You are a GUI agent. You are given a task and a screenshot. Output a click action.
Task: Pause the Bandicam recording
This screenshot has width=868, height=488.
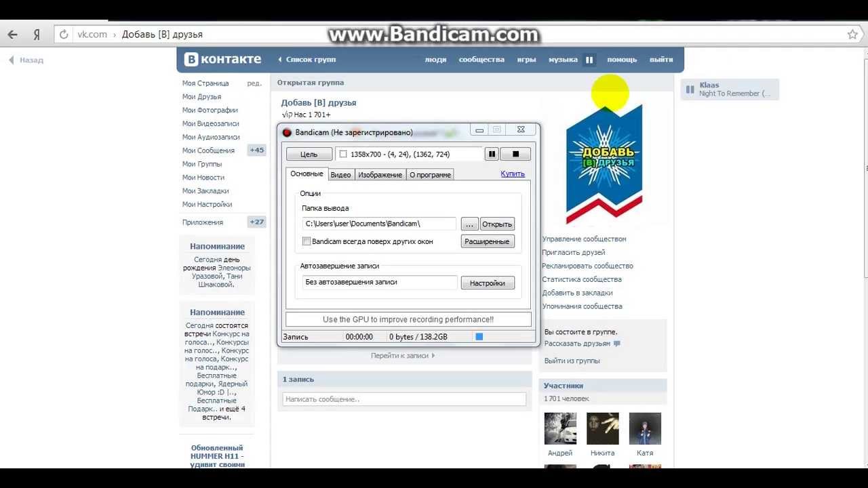pos(492,154)
